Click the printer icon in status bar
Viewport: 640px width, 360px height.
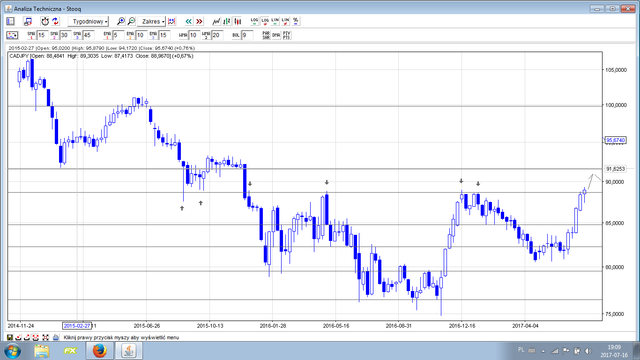pos(56,338)
